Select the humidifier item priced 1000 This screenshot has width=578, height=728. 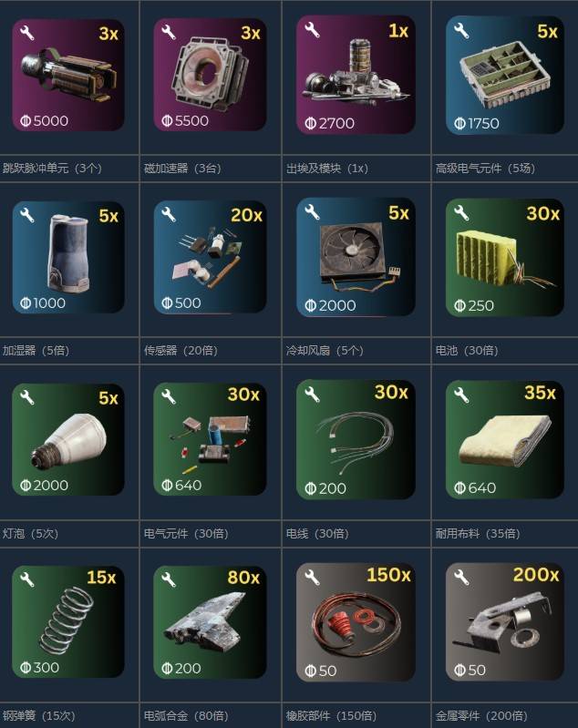(68, 257)
